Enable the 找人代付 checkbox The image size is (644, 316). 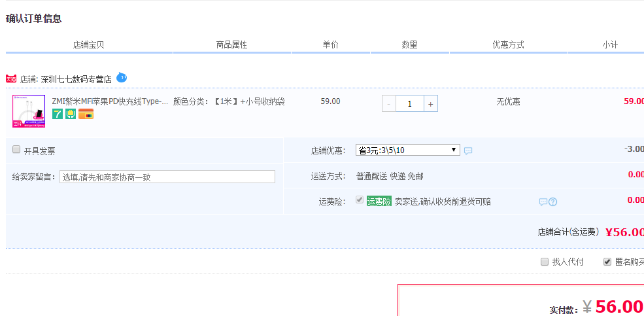click(x=545, y=262)
